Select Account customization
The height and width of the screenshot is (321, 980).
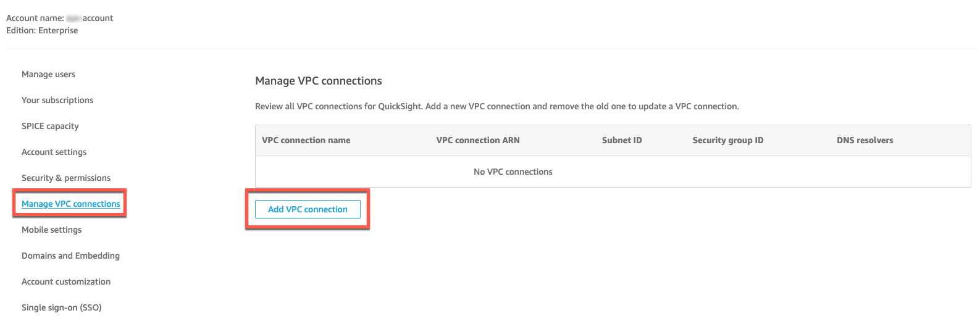[x=66, y=281]
